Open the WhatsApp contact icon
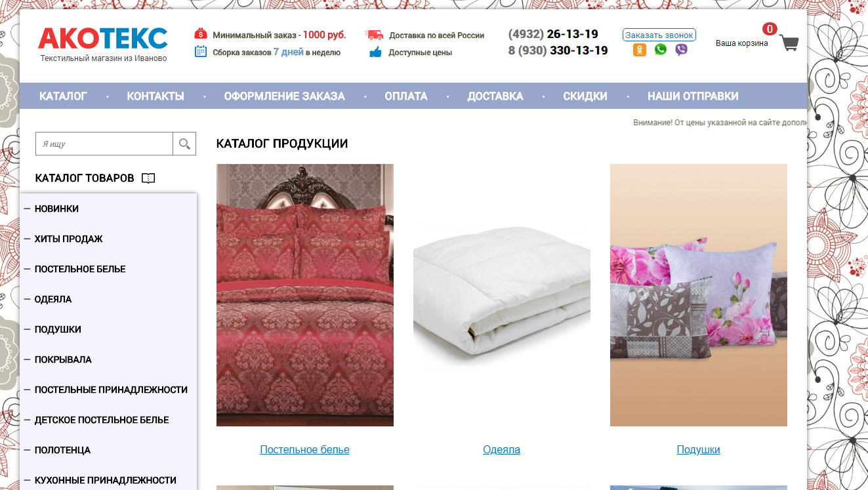Screen dimensions: 868x490 click(x=661, y=50)
